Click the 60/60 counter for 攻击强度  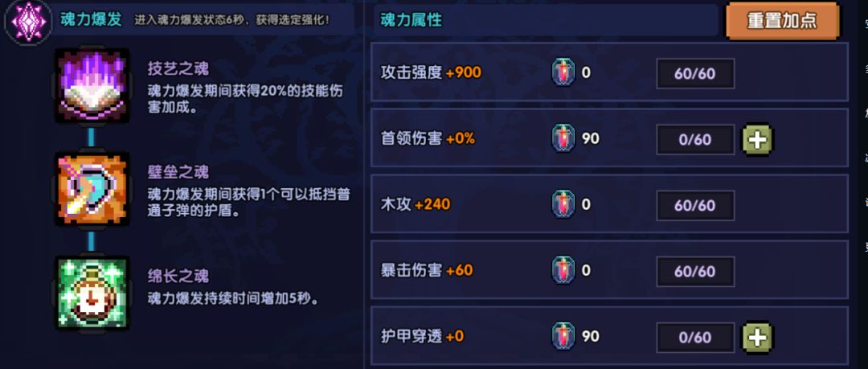(x=694, y=73)
